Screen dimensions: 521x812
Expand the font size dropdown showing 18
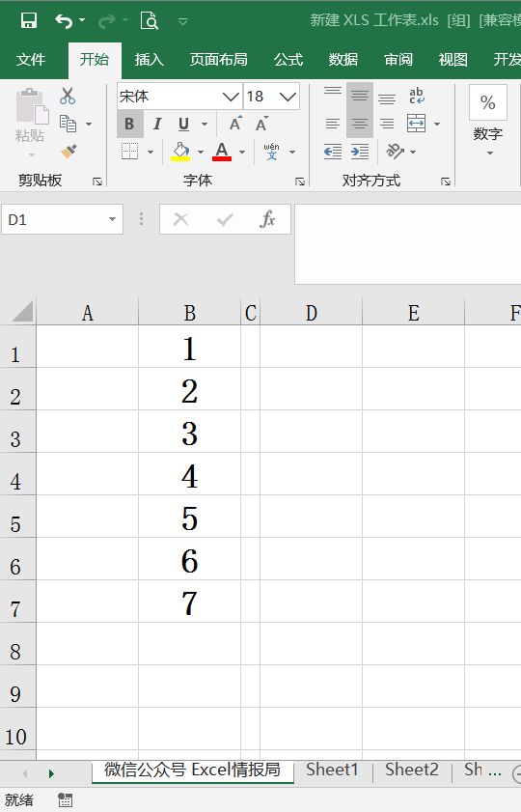(288, 97)
